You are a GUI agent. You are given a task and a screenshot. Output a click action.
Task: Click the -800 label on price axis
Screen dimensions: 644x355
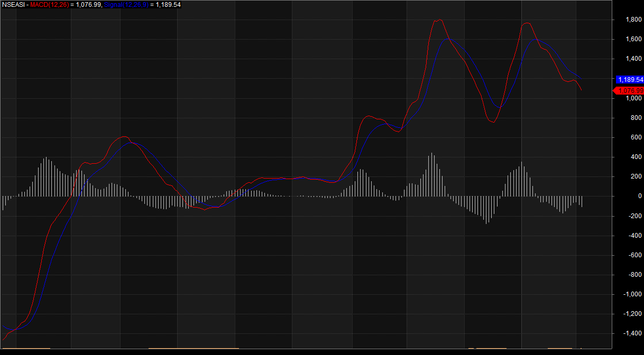(634, 275)
